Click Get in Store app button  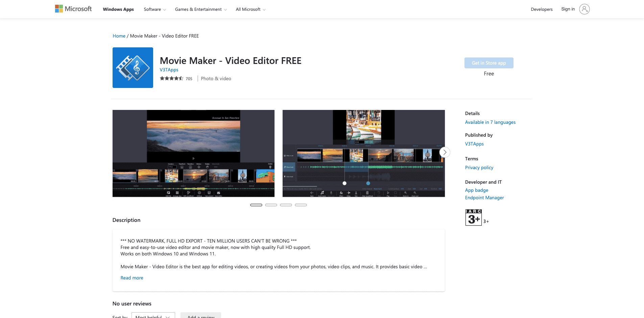pyautogui.click(x=489, y=63)
